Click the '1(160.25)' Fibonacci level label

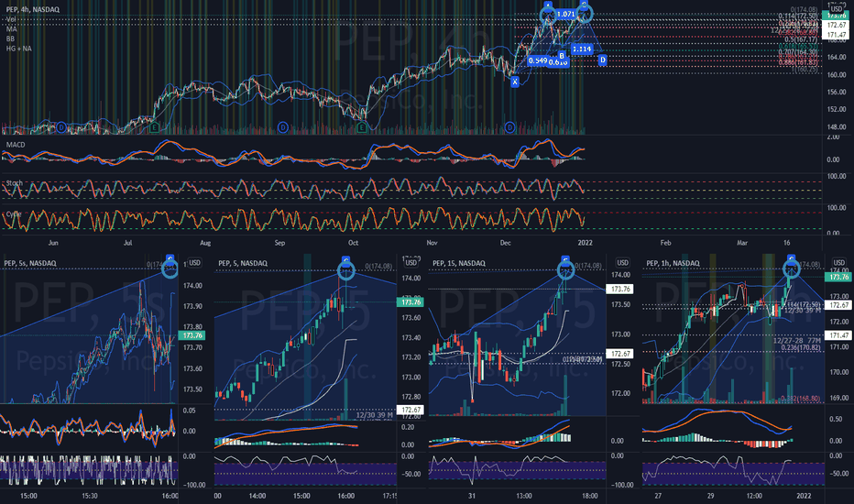tap(804, 70)
